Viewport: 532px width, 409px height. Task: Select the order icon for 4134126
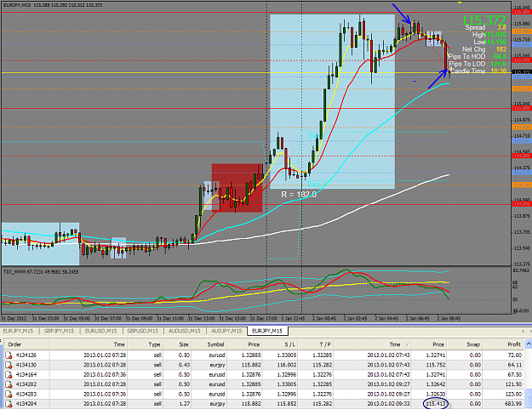tap(9, 355)
